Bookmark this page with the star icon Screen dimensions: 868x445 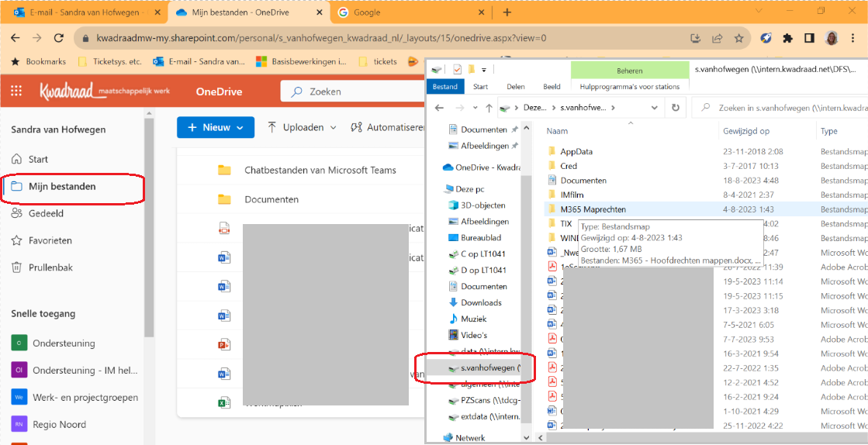[x=738, y=38]
